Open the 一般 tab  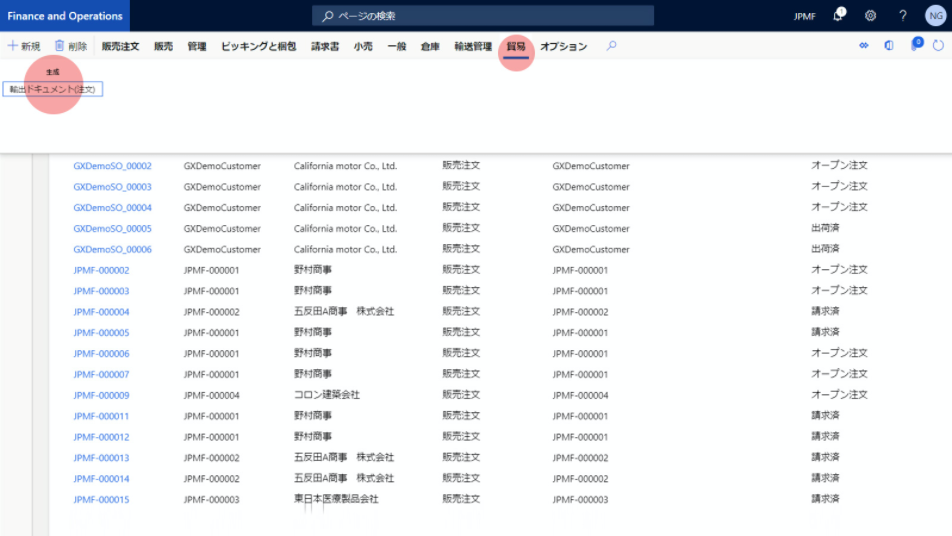(396, 46)
